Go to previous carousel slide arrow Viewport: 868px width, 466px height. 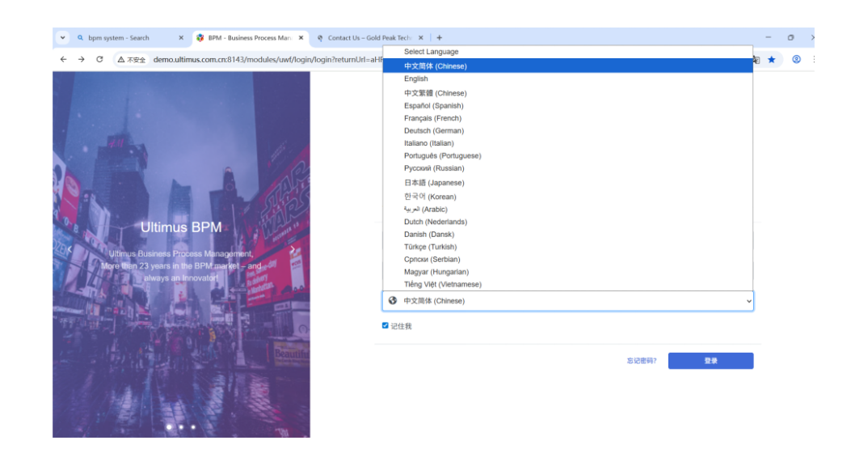click(69, 250)
